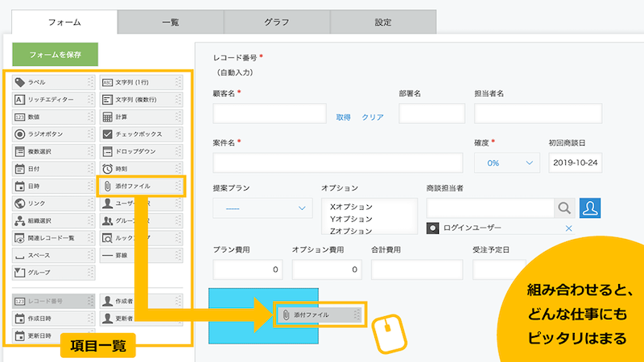
Task: Open the 確度 0% dropdown
Action: click(506, 163)
